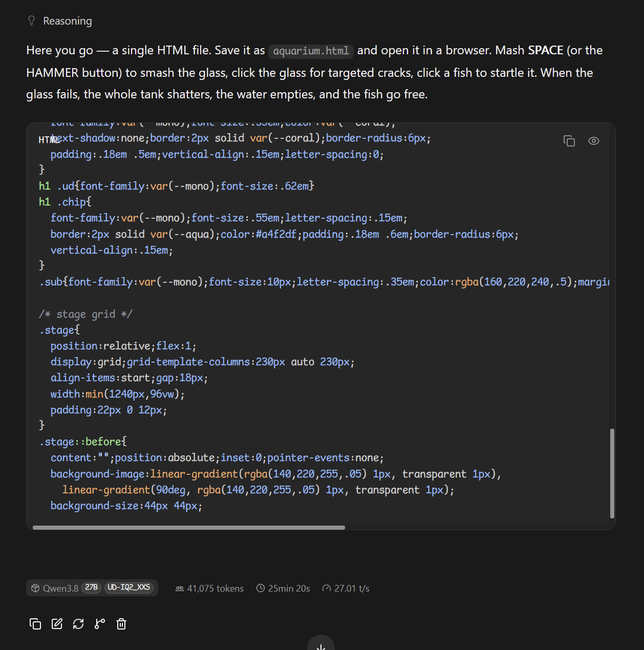Click the 'vertical-align:.15em;' line under h1 .chip
Image resolution: width=644 pixels, height=650 pixels.
(112, 250)
